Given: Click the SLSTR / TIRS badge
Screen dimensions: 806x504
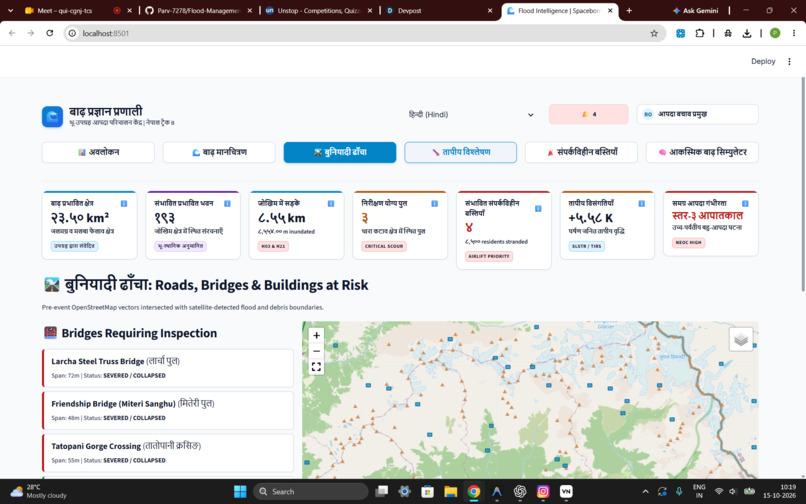Looking at the screenshot, I should click(x=587, y=246).
